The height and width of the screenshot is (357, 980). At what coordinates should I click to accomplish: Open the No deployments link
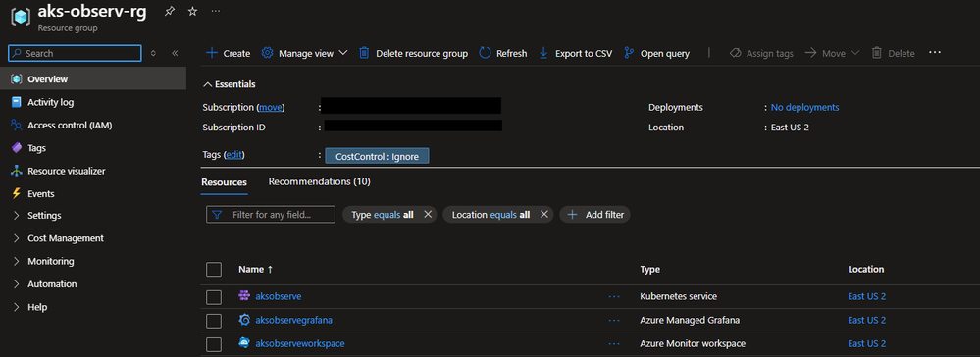tap(805, 108)
